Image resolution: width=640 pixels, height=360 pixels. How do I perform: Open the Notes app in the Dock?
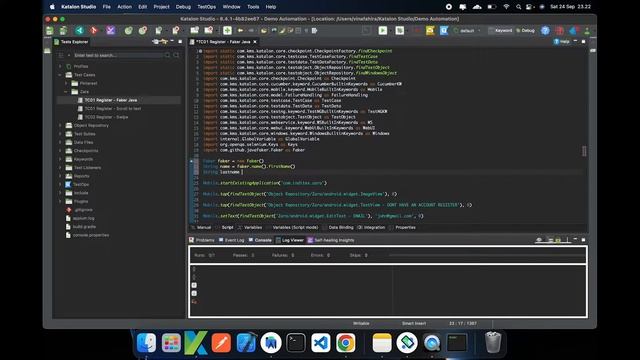point(382,342)
